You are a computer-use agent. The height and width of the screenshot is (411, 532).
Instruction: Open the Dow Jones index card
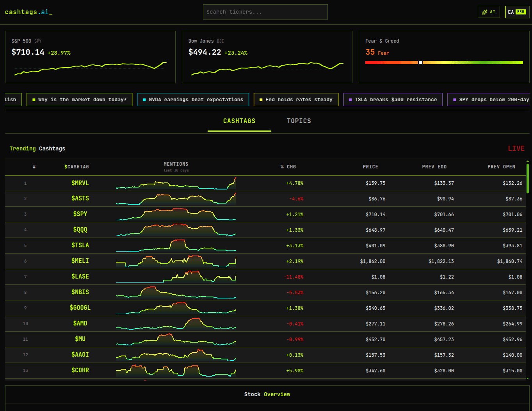pyautogui.click(x=267, y=57)
